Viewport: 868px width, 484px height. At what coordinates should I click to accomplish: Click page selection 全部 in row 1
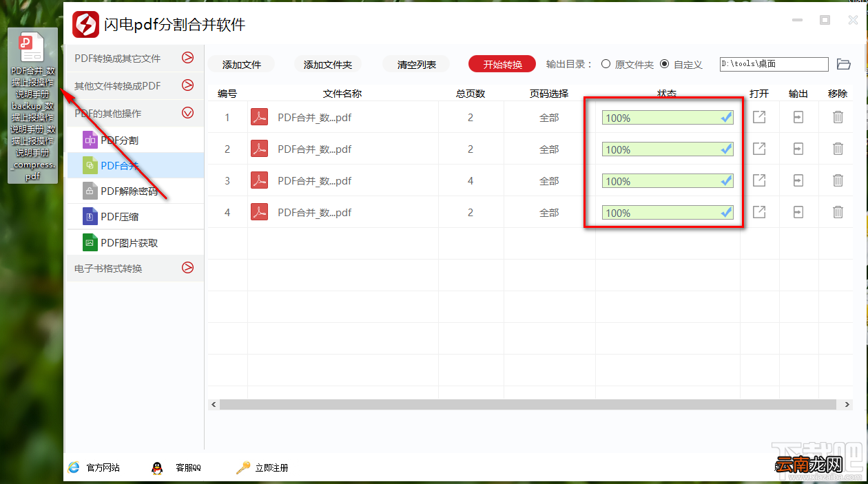[549, 118]
